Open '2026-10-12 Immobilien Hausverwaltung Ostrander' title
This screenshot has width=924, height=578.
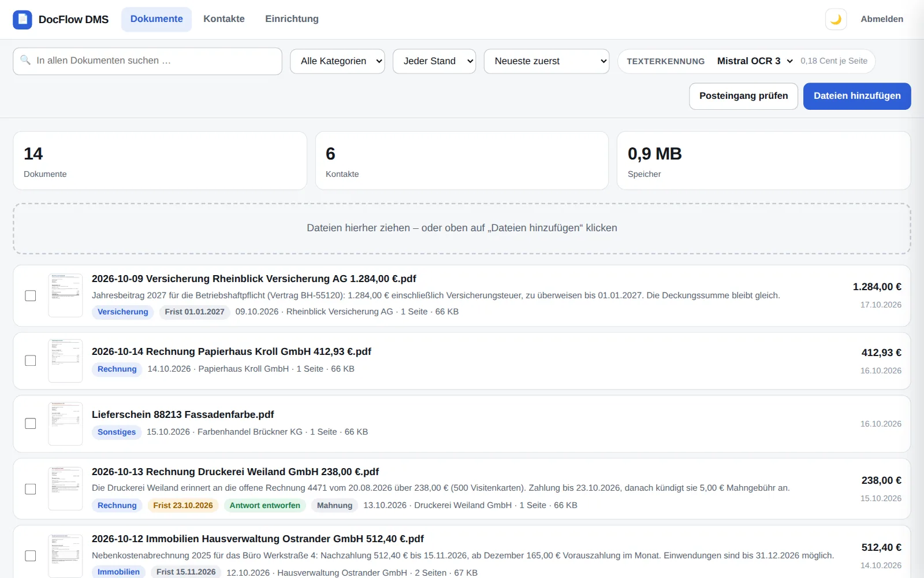[258, 539]
